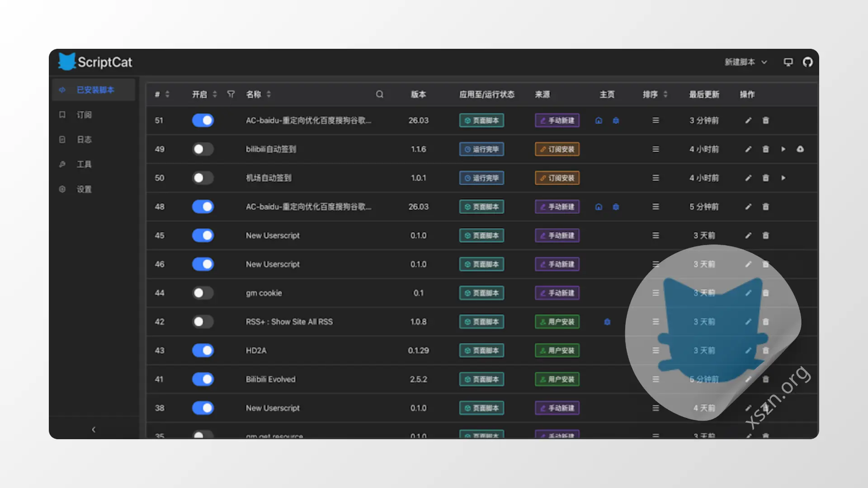Click cloud upload icon for bilibili自动签到

[800, 149]
